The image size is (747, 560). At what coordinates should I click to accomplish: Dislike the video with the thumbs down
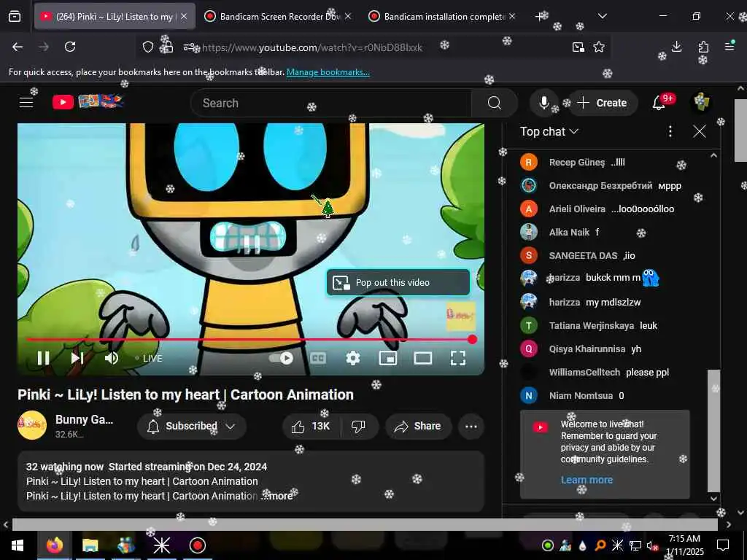pos(358,426)
